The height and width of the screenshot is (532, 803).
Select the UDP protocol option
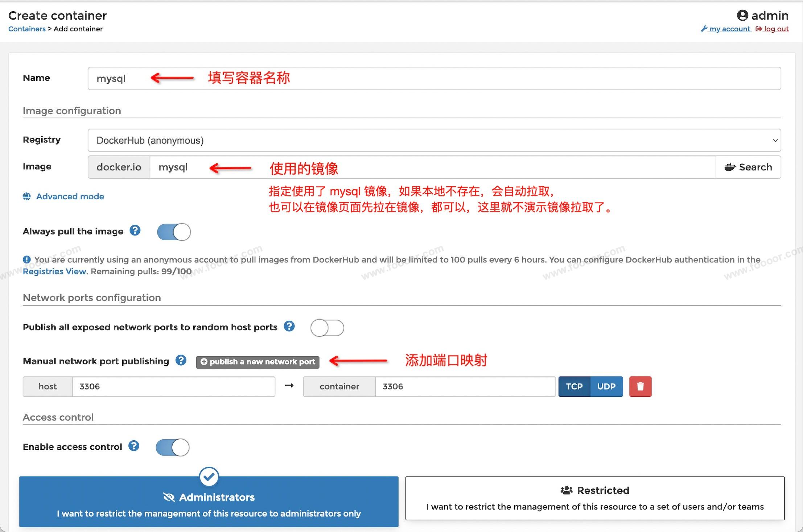pyautogui.click(x=606, y=386)
